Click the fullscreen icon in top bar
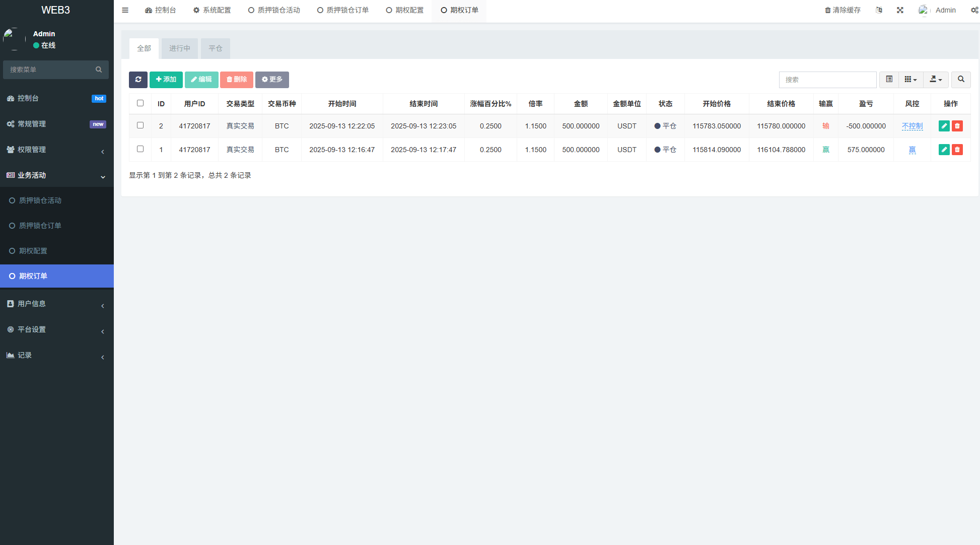Viewport: 980px width, 545px height. click(x=900, y=10)
